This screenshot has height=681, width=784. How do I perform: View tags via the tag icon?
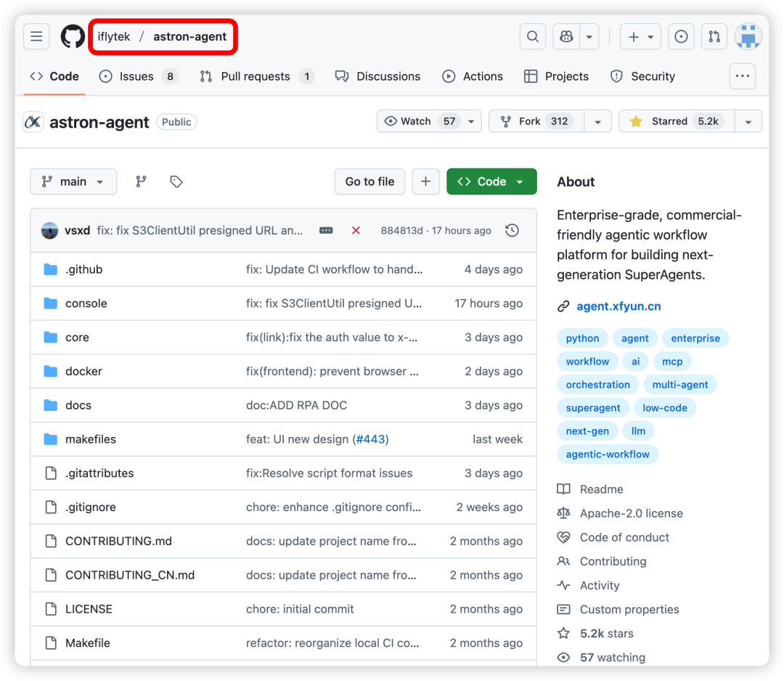tap(176, 182)
